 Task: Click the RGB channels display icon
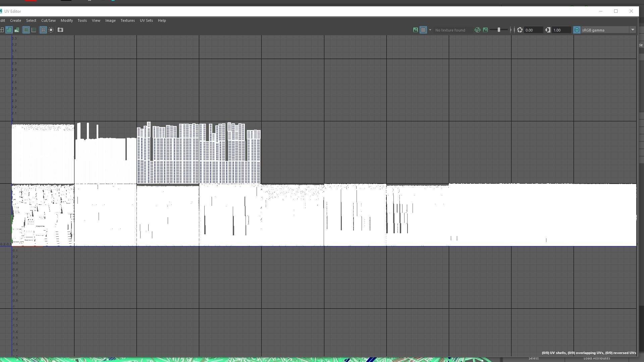(477, 30)
